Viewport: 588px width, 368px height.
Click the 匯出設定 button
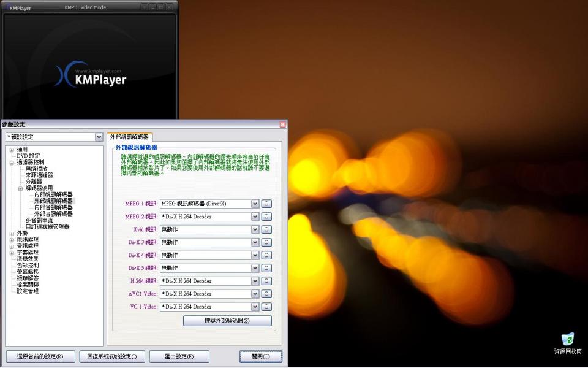point(179,356)
